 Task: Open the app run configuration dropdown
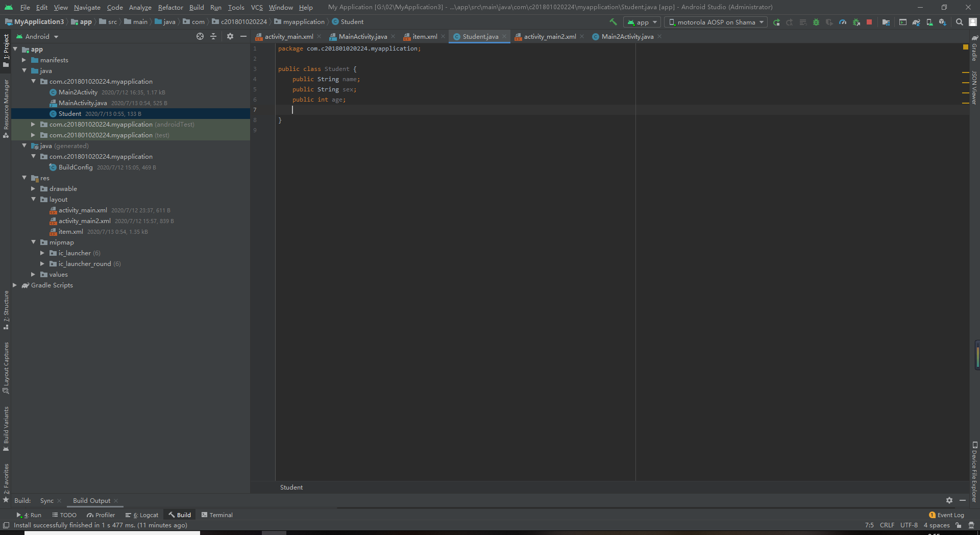(x=642, y=22)
